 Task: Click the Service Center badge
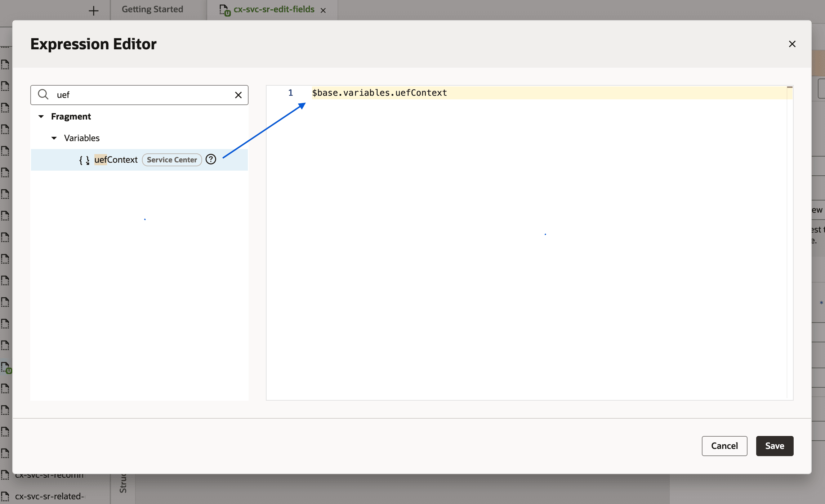pyautogui.click(x=171, y=160)
